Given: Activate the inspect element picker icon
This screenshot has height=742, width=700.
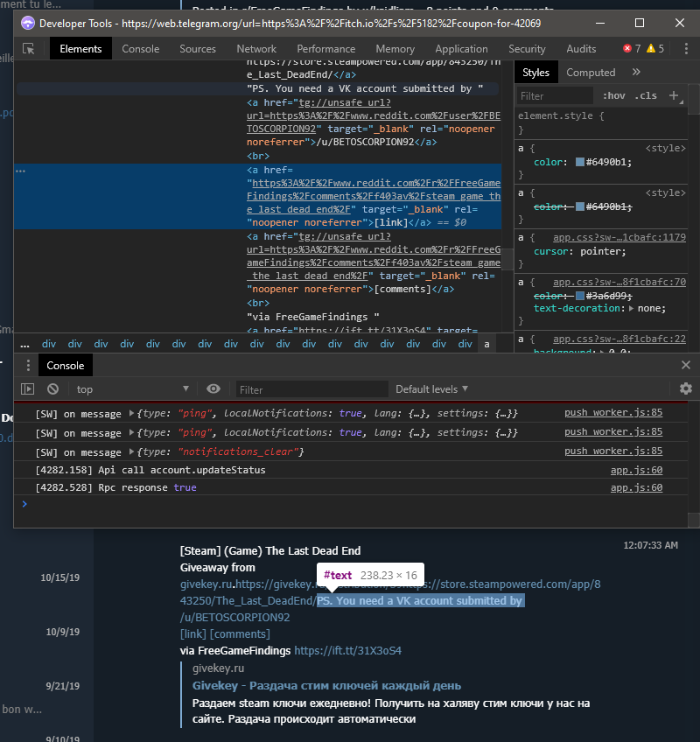Looking at the screenshot, I should point(28,49).
